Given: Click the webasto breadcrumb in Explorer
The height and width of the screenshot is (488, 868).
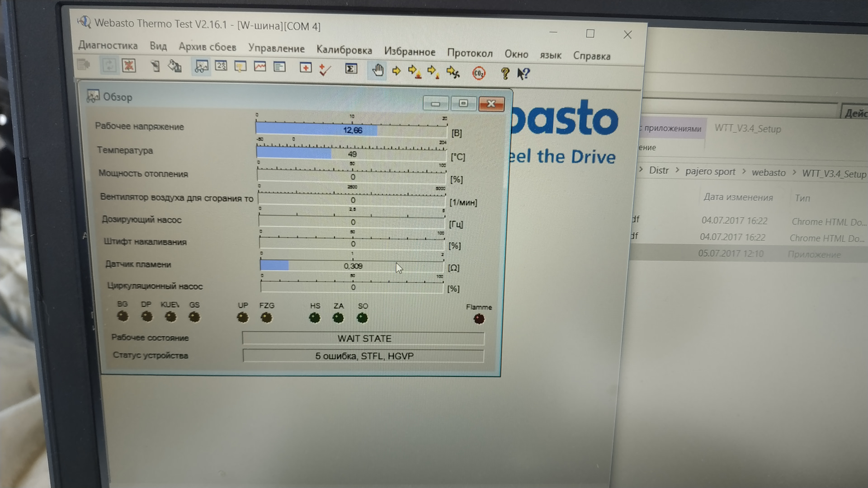Looking at the screenshot, I should (x=769, y=173).
